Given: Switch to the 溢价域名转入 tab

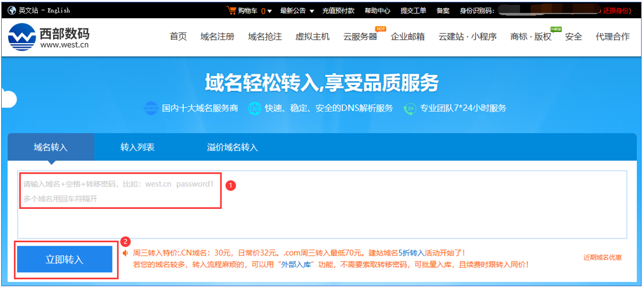Looking at the screenshot, I should pyautogui.click(x=232, y=147).
